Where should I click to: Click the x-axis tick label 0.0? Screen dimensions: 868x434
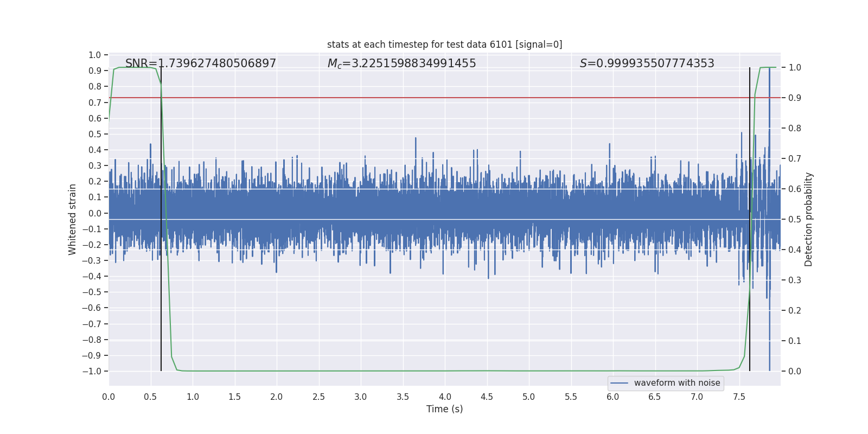(108, 397)
